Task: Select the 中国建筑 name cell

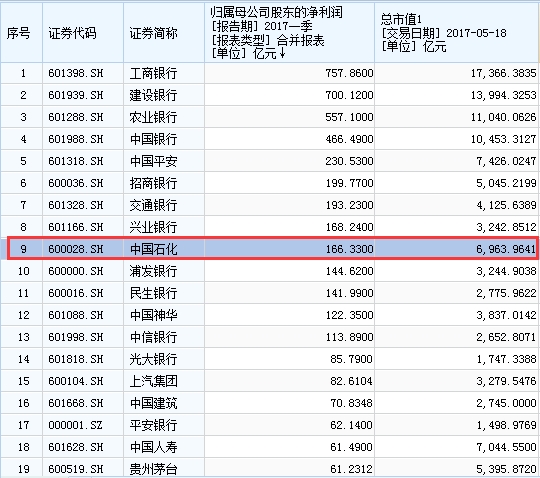Action: (153, 403)
